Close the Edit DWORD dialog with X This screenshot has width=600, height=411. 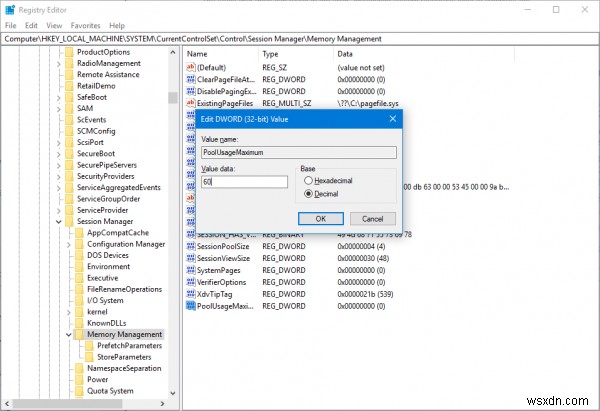point(393,119)
